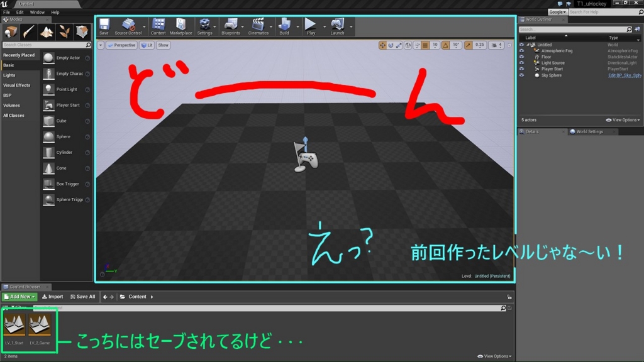Image resolution: width=644 pixels, height=362 pixels.
Task: Open the Content toolbar button
Action: point(158,26)
